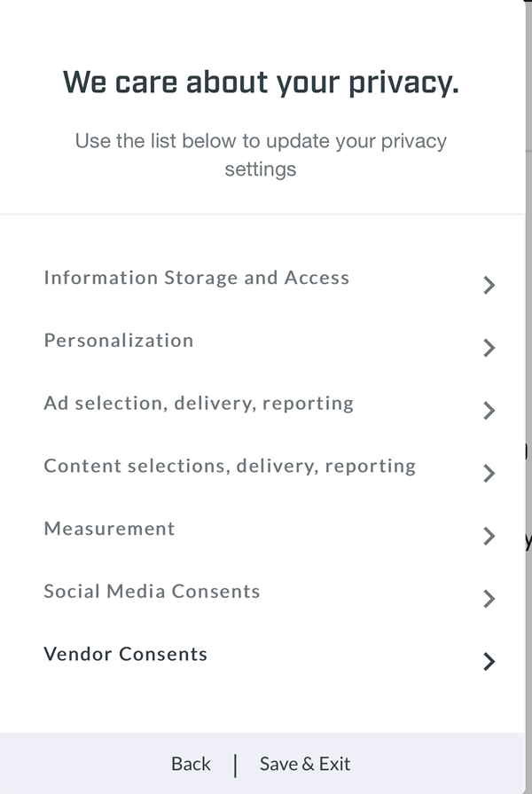Open Information Storage and Access settings

point(196,278)
